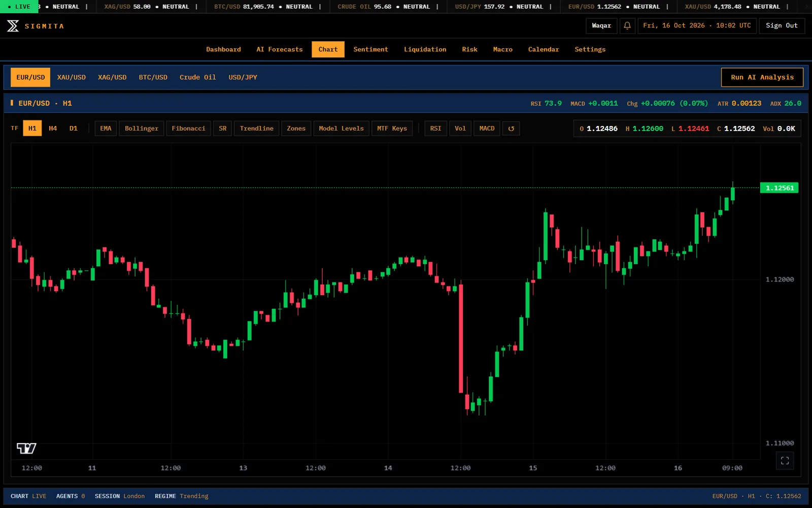Toggle the Bollinger bands overlay
The image size is (812, 508).
[142, 129]
